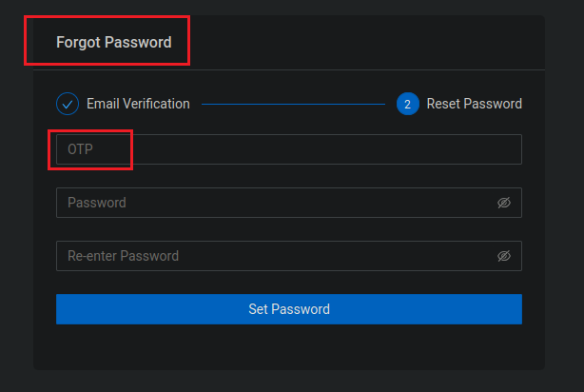The height and width of the screenshot is (392, 584).
Task: Click the line connecting the two steps
Action: (292, 104)
